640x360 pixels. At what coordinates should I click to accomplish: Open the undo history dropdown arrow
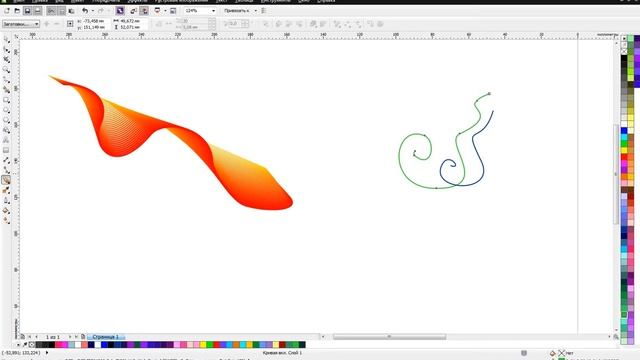pyautogui.click(x=93, y=11)
